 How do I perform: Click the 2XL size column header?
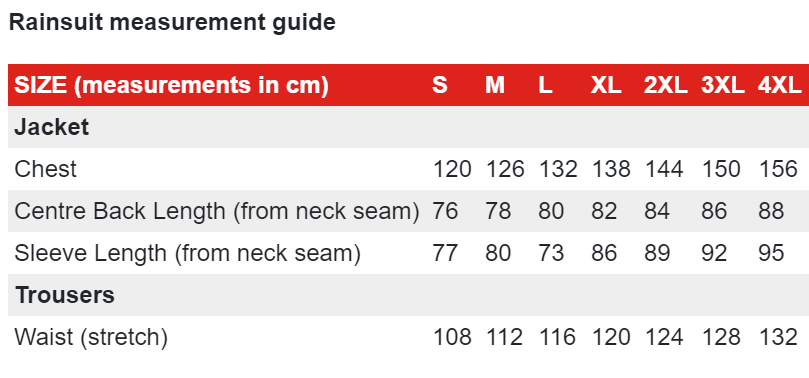(x=666, y=85)
